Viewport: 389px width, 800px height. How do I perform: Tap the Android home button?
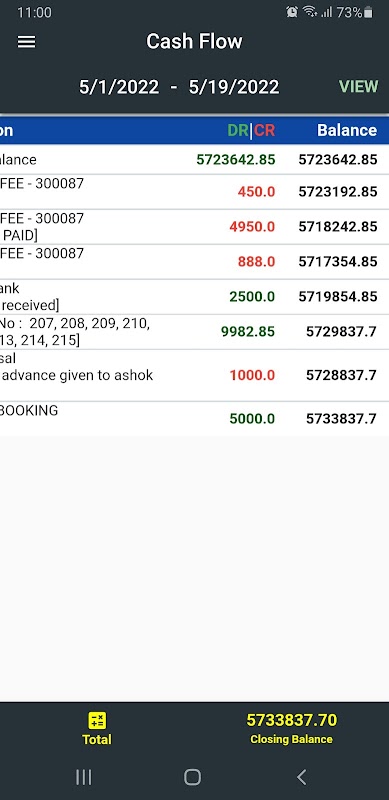coord(192,777)
